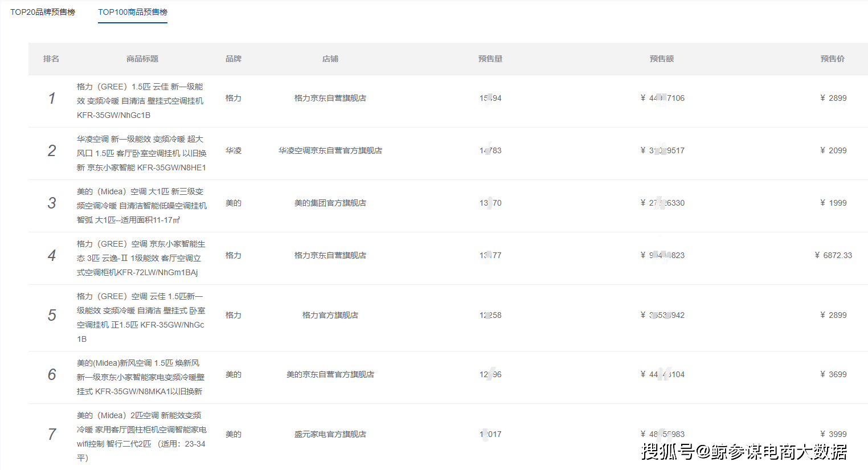
Task: Click presale amount ending 983
Action: 662,434
